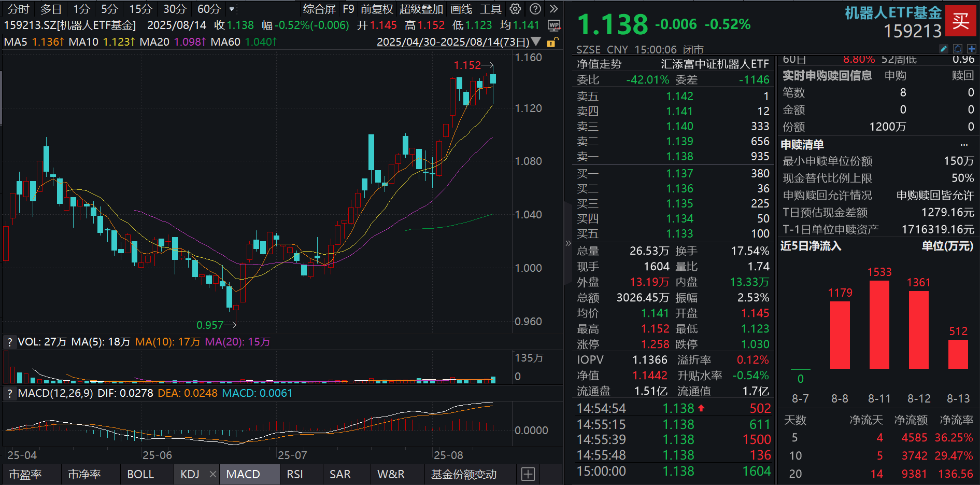Expand toolbar with double-arrow icon
980x485 pixels.
pyautogui.click(x=554, y=9)
